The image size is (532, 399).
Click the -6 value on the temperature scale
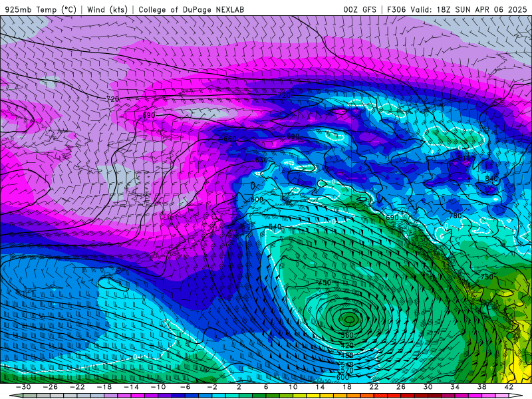pos(185,387)
